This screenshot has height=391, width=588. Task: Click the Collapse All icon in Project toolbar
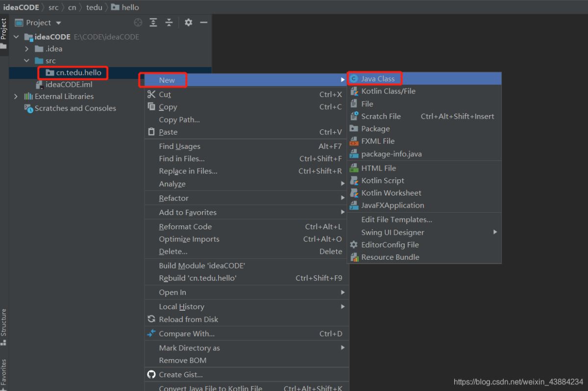tap(169, 23)
